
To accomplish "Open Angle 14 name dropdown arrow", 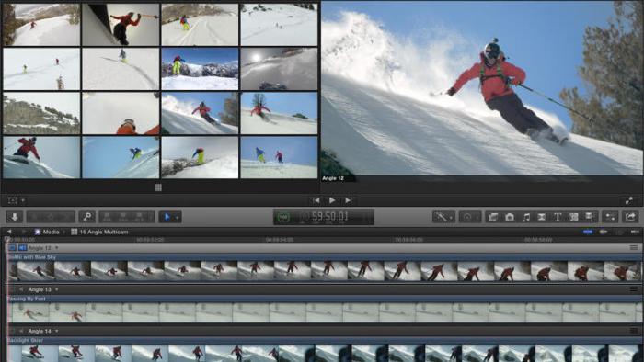I will tap(57, 331).
